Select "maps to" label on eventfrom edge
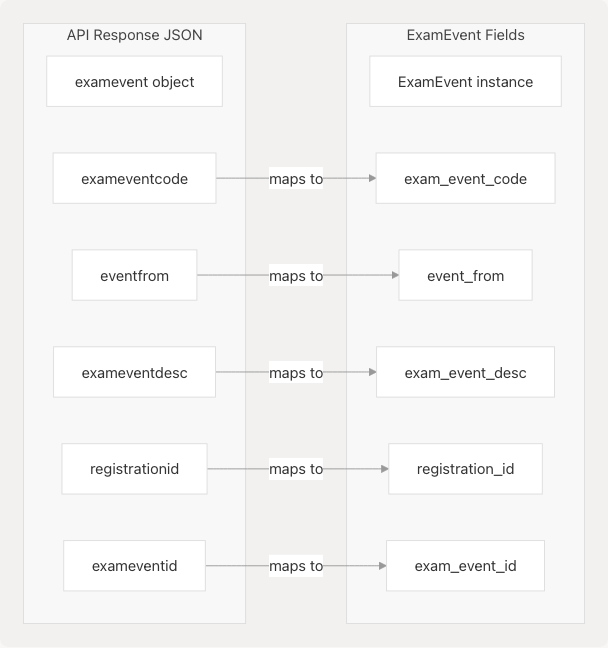The height and width of the screenshot is (648, 608). (x=296, y=275)
